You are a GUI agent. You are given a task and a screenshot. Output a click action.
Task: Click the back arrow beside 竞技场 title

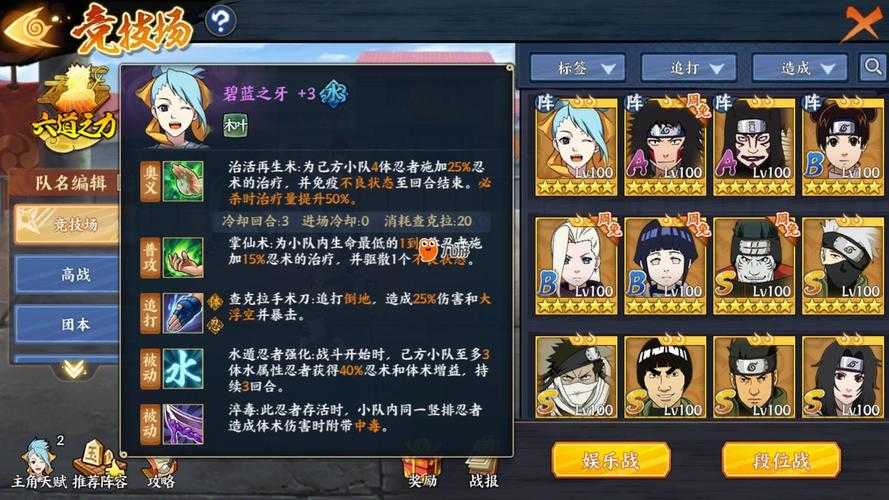(x=31, y=27)
